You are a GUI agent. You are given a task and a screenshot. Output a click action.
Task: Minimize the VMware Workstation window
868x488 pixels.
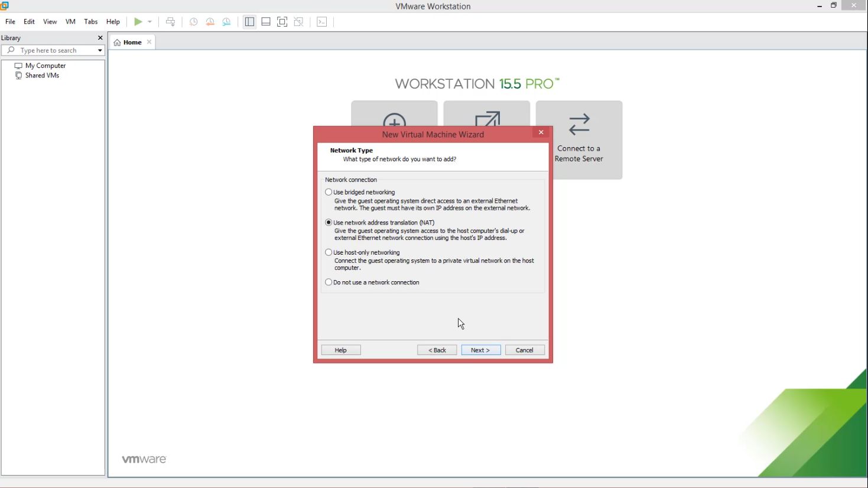click(820, 6)
